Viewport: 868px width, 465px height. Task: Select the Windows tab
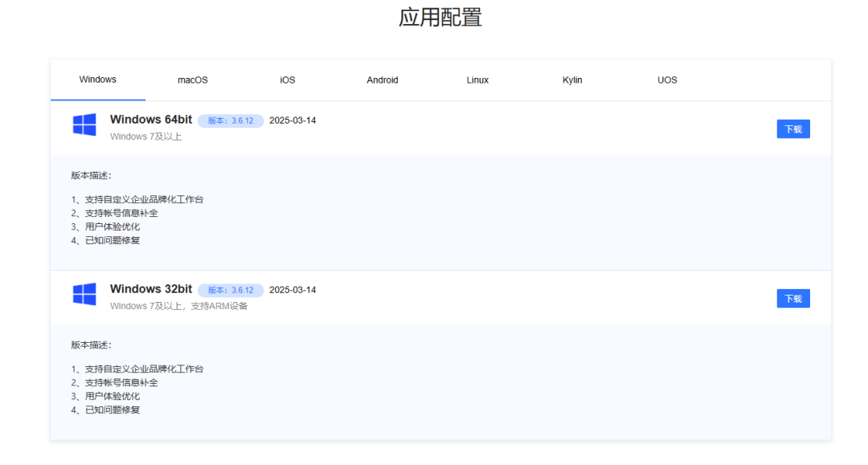[x=98, y=80]
